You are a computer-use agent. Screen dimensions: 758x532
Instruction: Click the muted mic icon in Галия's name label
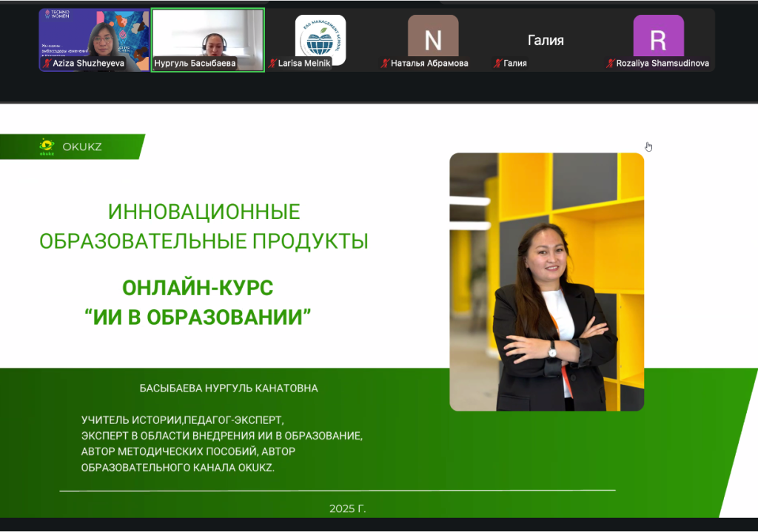tap(497, 64)
